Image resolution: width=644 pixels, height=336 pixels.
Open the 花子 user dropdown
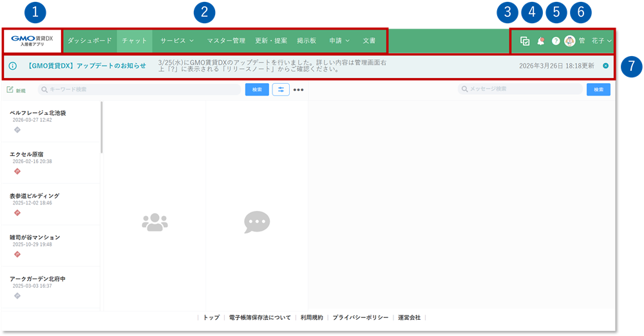(x=601, y=41)
